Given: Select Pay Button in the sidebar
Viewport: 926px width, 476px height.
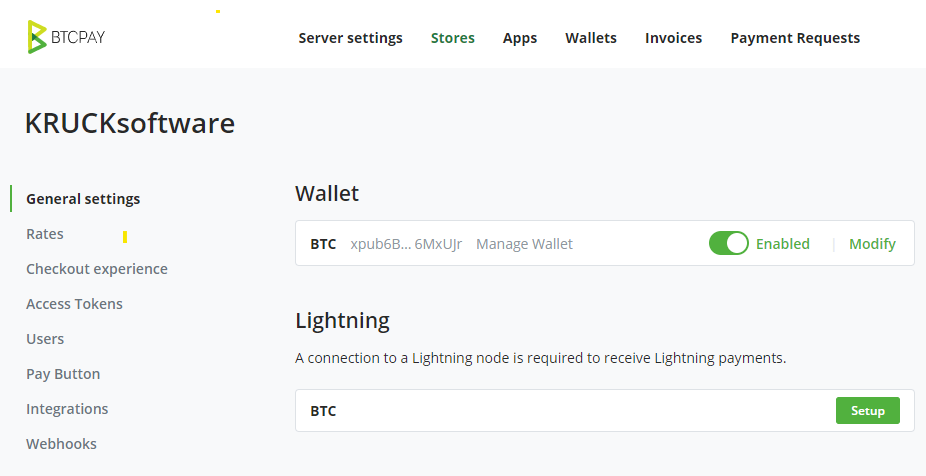Looking at the screenshot, I should click(x=63, y=374).
